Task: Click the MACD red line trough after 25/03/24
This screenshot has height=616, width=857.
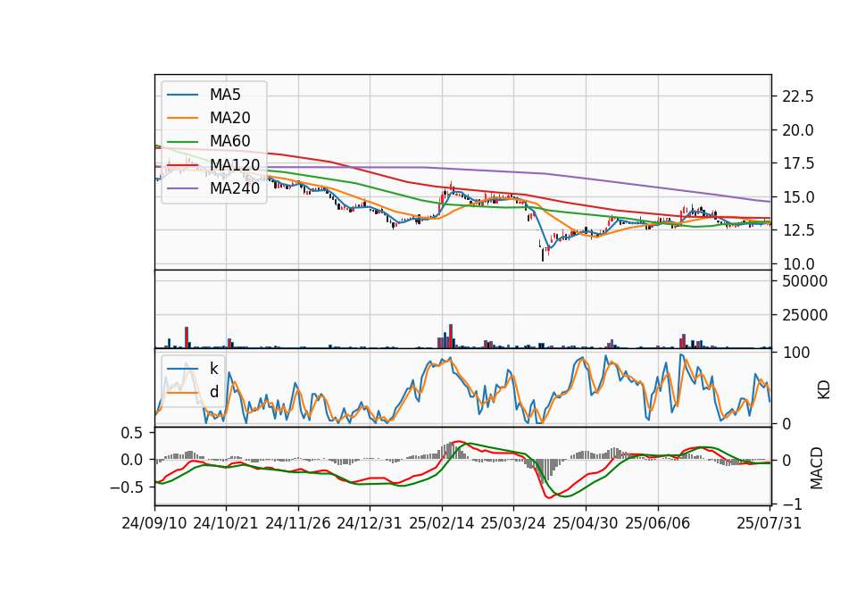Action: point(548,496)
